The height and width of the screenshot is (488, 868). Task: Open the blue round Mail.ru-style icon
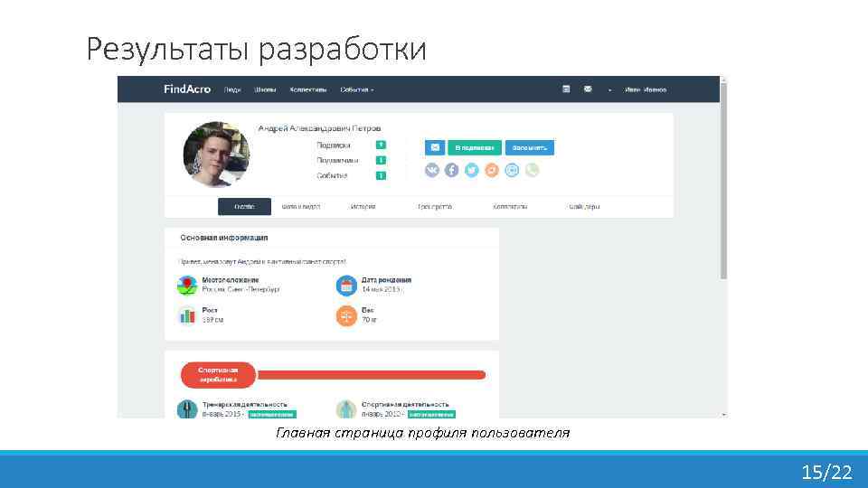pos(512,171)
